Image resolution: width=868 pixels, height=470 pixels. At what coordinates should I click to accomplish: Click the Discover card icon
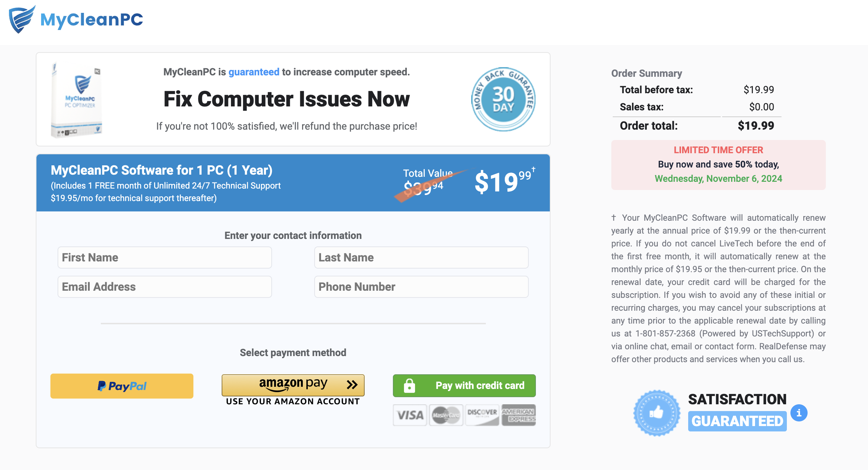[x=482, y=415]
